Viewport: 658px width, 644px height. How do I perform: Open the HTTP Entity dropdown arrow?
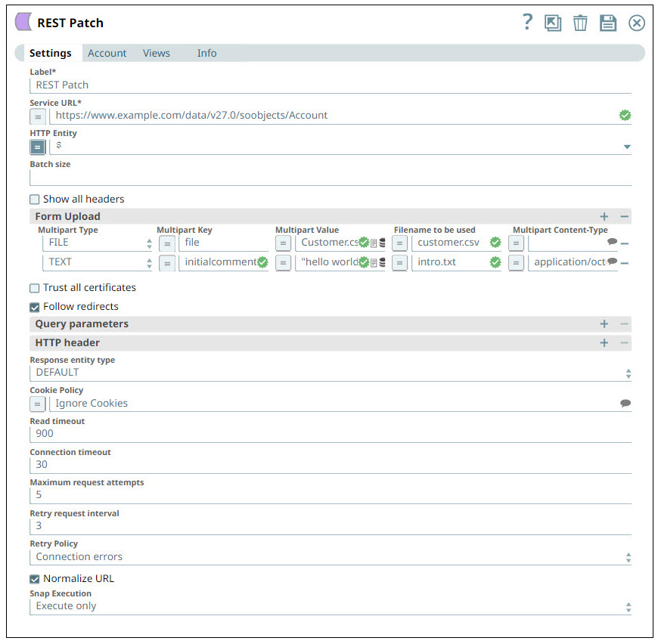627,147
